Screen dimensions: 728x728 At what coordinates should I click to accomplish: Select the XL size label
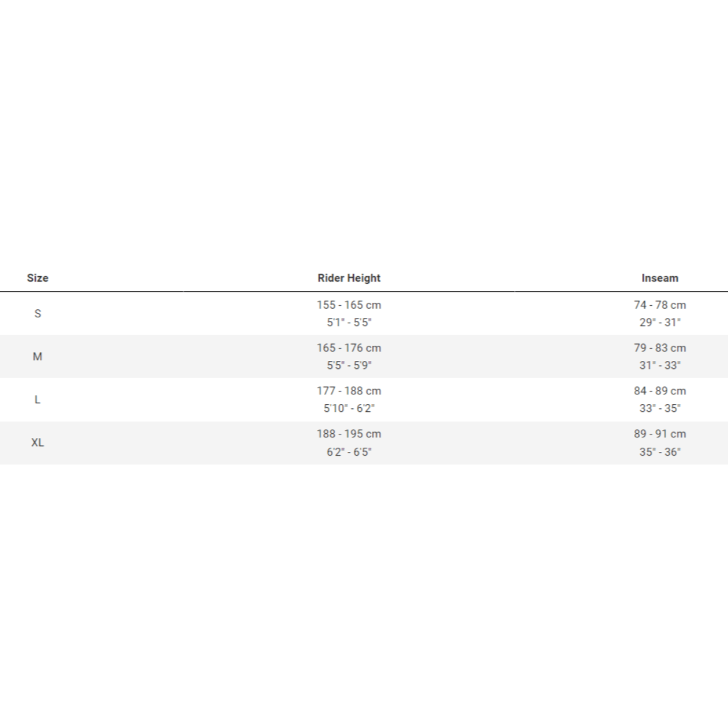click(x=38, y=443)
